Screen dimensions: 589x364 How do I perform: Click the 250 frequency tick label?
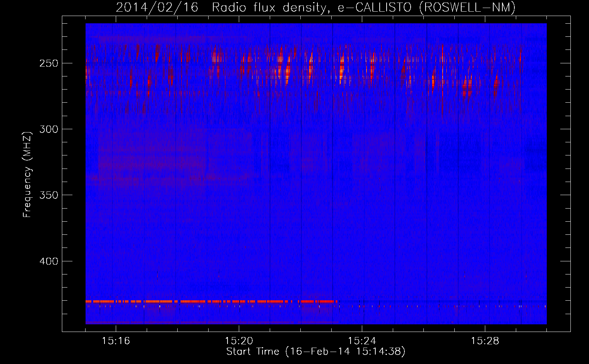tap(49, 63)
